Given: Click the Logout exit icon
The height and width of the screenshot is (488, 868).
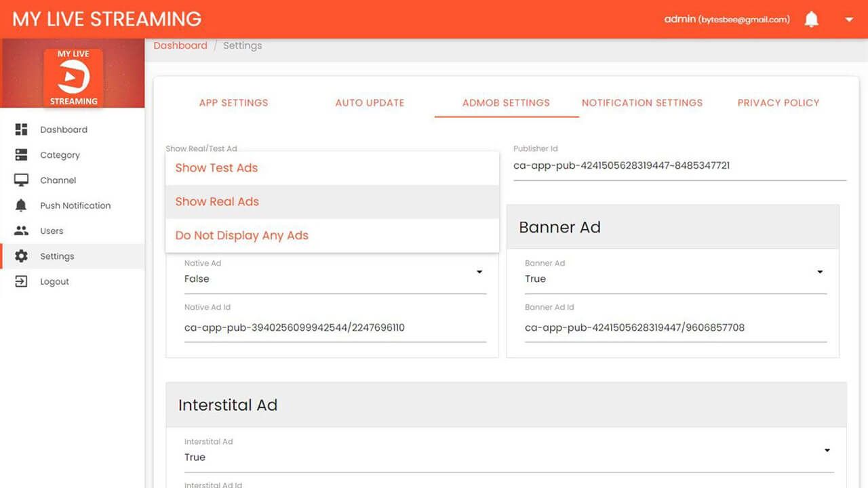Looking at the screenshot, I should (22, 281).
